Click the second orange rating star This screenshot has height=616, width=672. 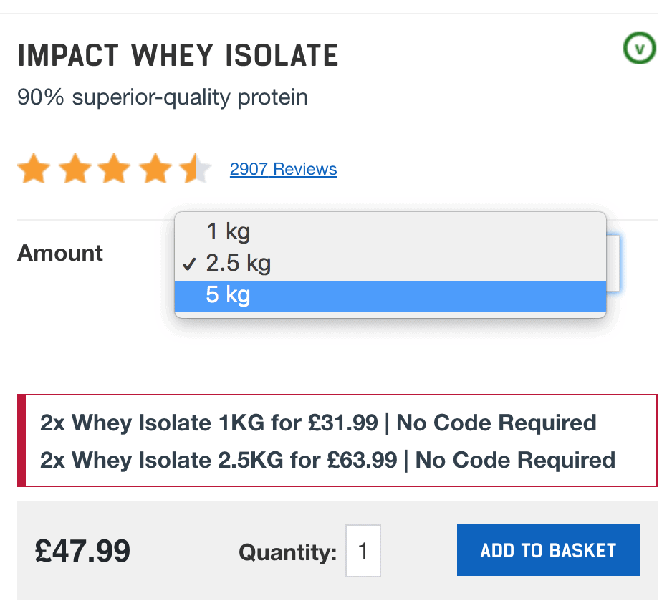click(75, 170)
